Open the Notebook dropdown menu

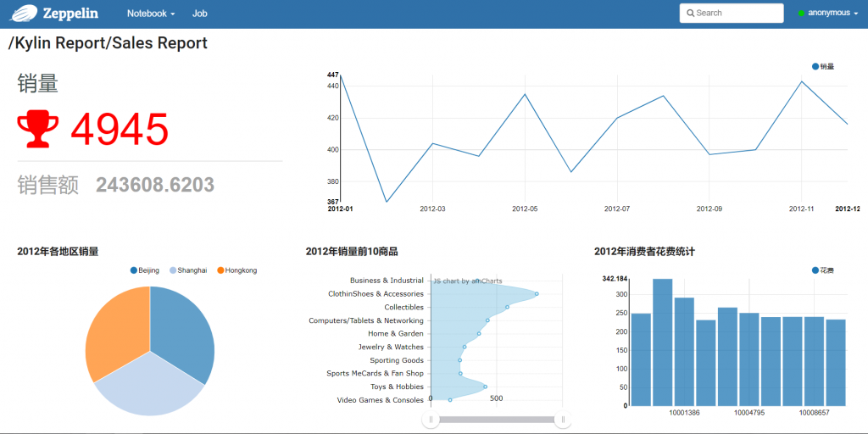[151, 14]
